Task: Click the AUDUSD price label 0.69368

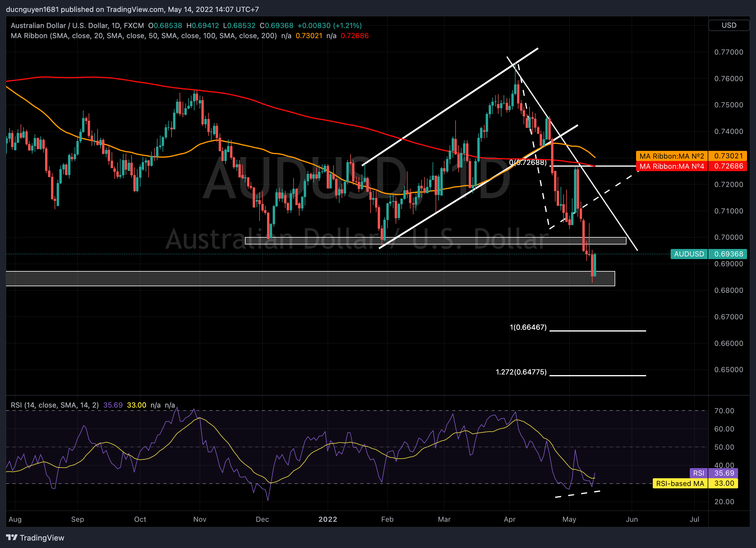Action: pos(728,254)
